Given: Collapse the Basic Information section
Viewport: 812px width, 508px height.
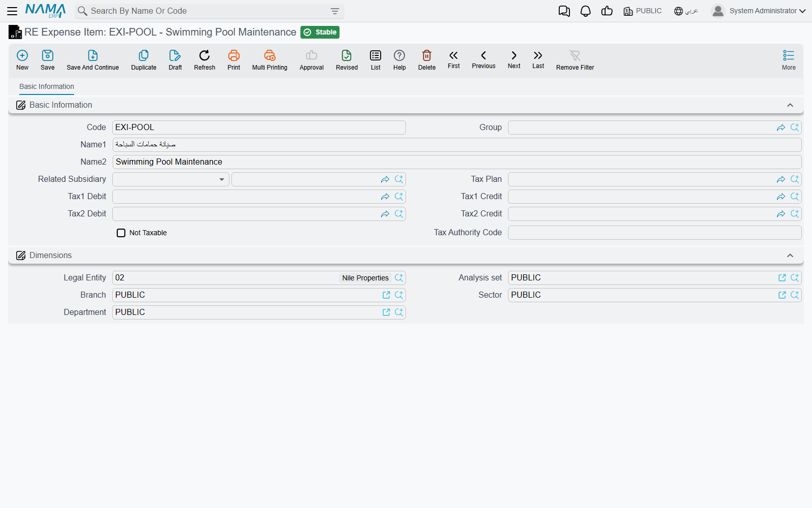Looking at the screenshot, I should point(790,105).
